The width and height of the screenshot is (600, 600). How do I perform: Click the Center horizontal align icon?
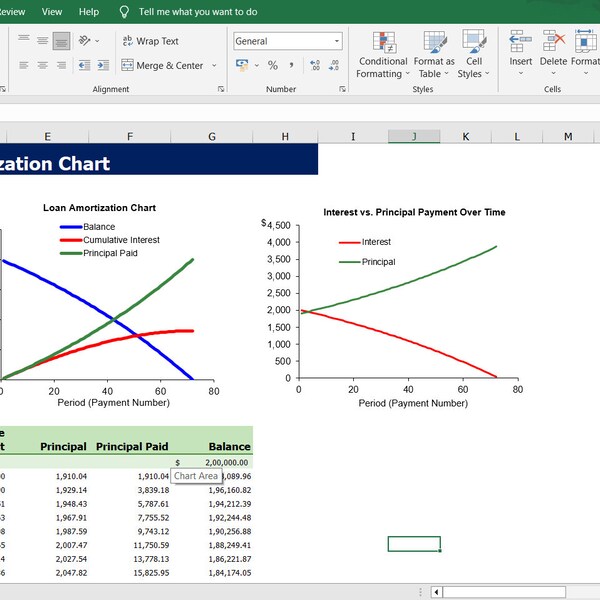pyautogui.click(x=42, y=65)
